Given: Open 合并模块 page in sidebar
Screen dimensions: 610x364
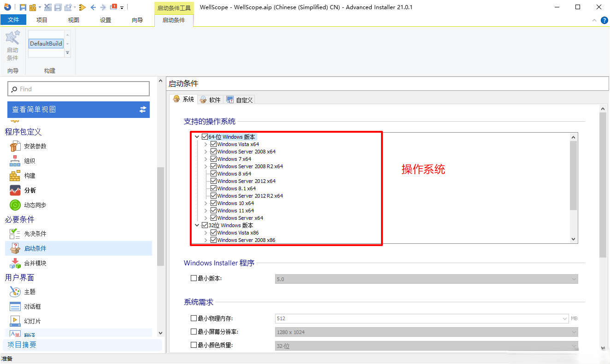Looking at the screenshot, I should 35,263.
